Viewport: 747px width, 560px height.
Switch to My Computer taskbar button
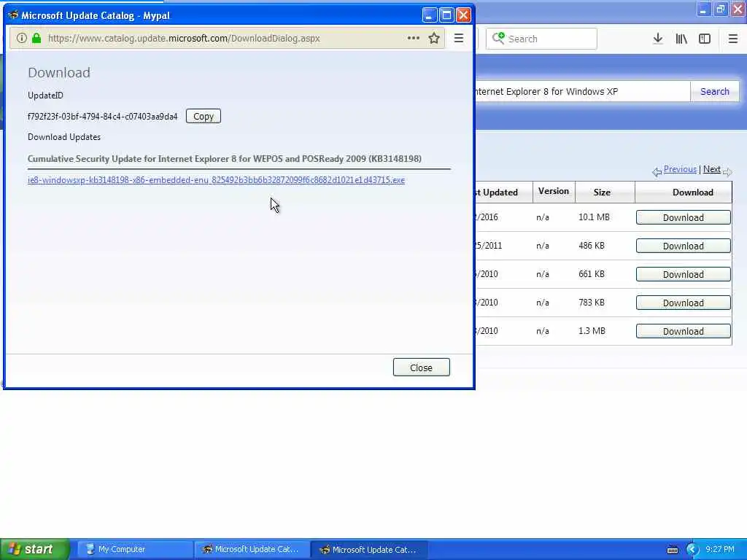[x=135, y=549]
